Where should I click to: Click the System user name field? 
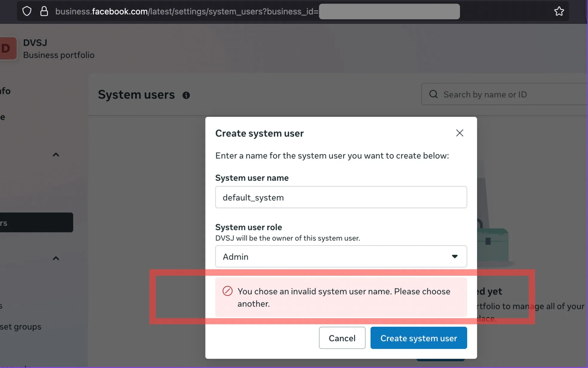point(341,197)
